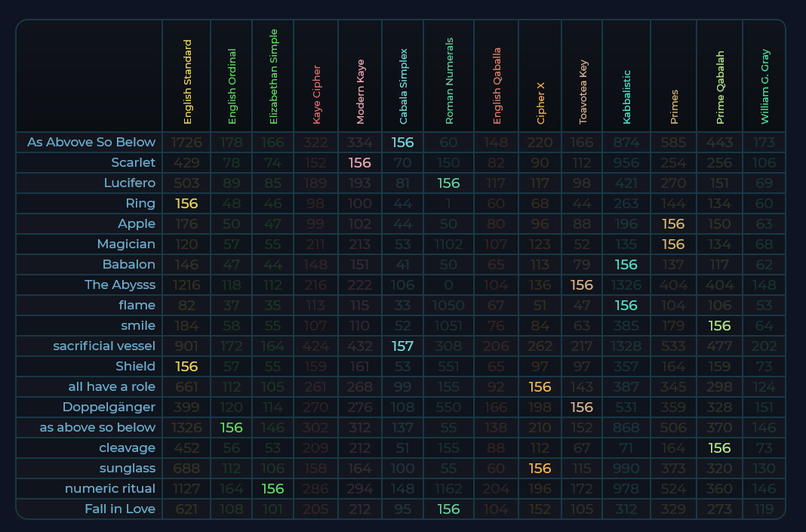
Task: Click the Scarlet row label
Action: tap(133, 162)
